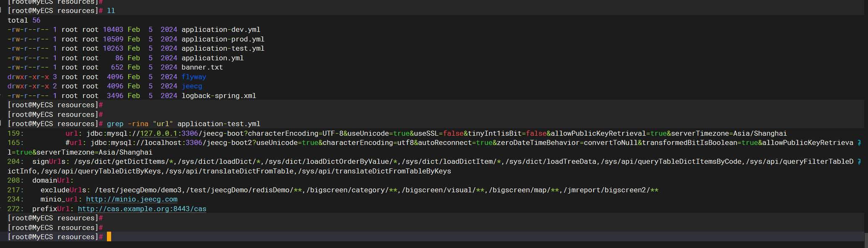Select the flyway directory name
The height and width of the screenshot is (248, 868).
pos(194,77)
